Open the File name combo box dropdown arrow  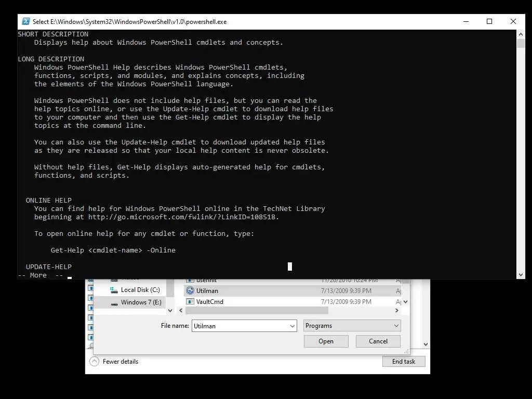coord(292,326)
